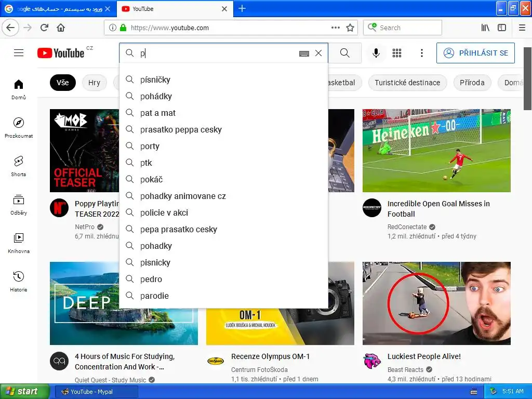Select suggestion "policie v akci"
The width and height of the screenshot is (532, 399).
(x=223, y=212)
